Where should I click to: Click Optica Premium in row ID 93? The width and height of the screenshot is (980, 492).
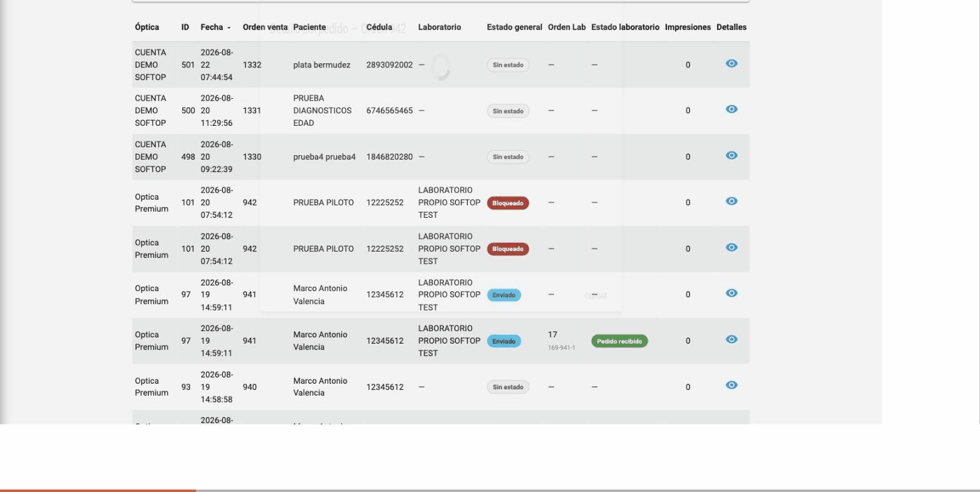pos(152,387)
